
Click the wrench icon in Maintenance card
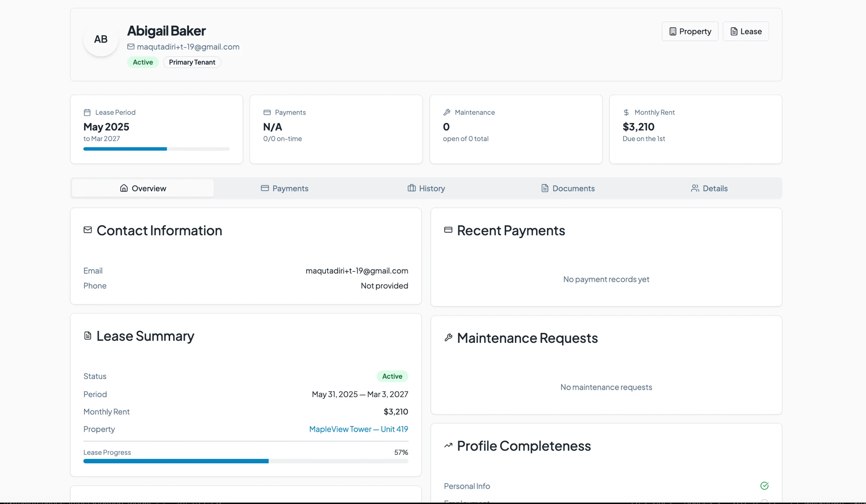[447, 113]
